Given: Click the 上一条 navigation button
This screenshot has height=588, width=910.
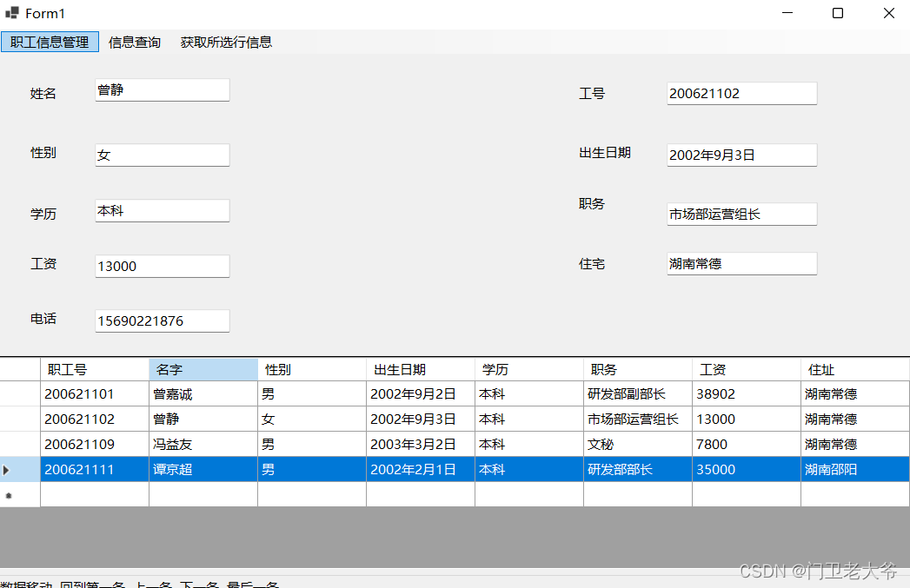Looking at the screenshot, I should [153, 584].
